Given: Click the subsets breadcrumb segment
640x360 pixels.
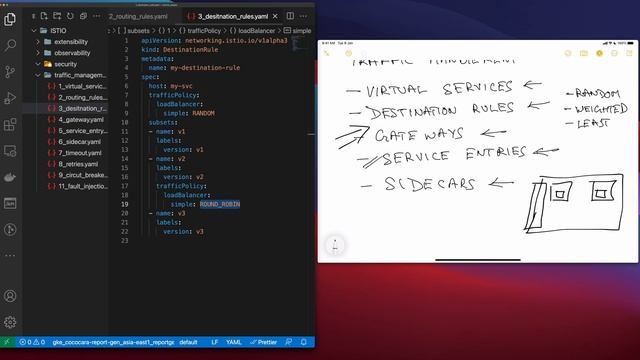Looking at the screenshot, I should pos(134,31).
